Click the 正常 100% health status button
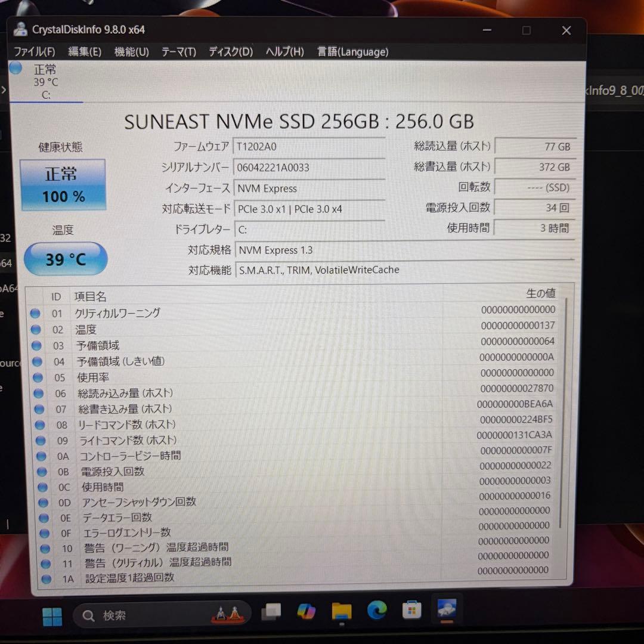Screen dimensions: 644x644 click(63, 185)
